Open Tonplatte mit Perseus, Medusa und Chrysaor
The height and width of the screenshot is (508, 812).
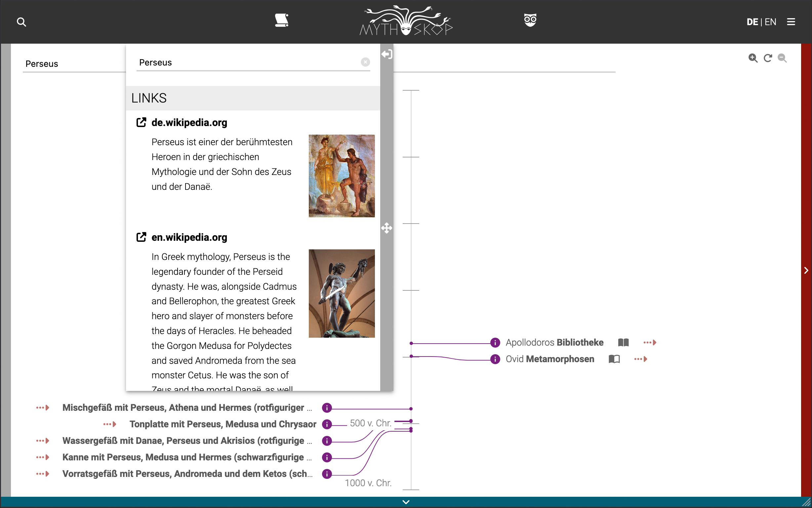[x=223, y=424]
